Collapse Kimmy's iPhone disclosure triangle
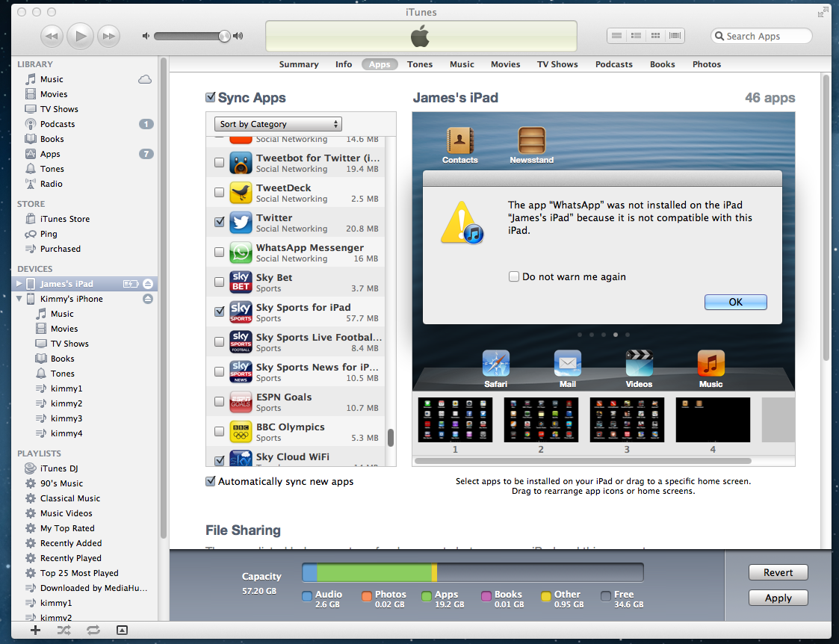The image size is (839, 644). [19, 298]
